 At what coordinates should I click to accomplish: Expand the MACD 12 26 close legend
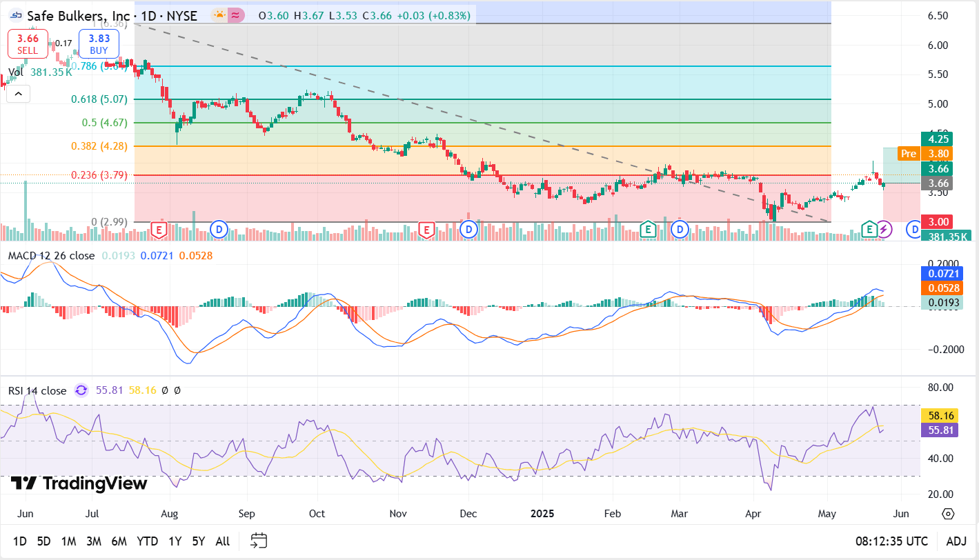48,255
